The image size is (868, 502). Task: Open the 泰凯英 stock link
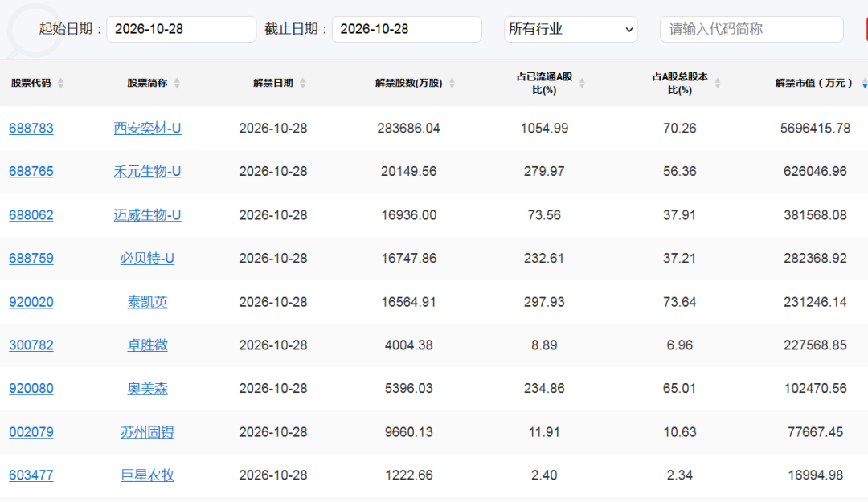coord(147,302)
